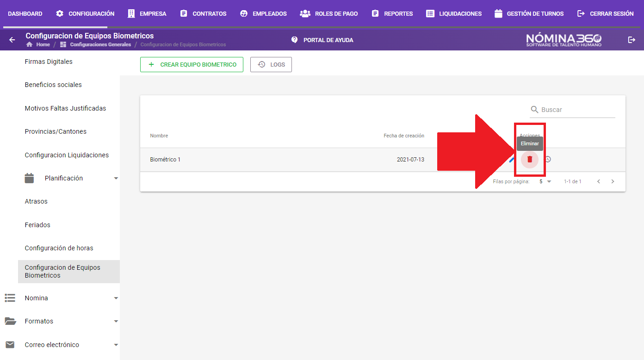Open the Reportes menu
The image size is (644, 360).
392,14
